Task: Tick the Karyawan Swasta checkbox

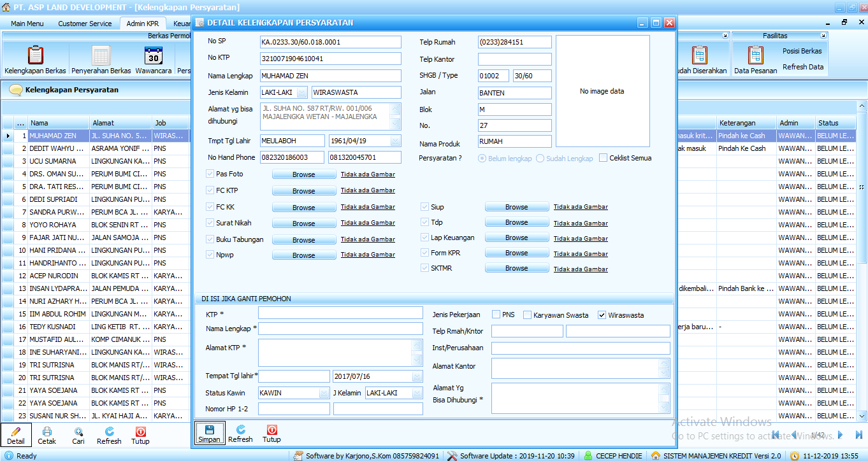Action: point(527,315)
